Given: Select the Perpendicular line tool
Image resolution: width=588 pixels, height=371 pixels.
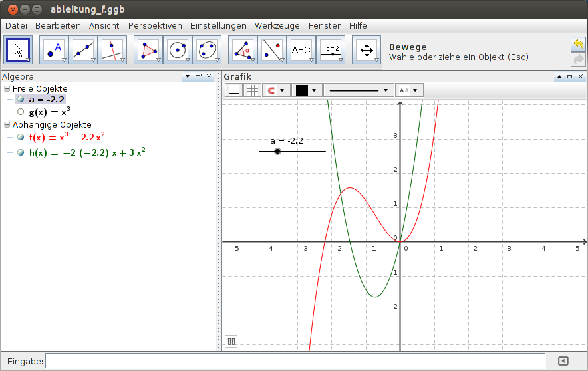Looking at the screenshot, I should tap(112, 50).
